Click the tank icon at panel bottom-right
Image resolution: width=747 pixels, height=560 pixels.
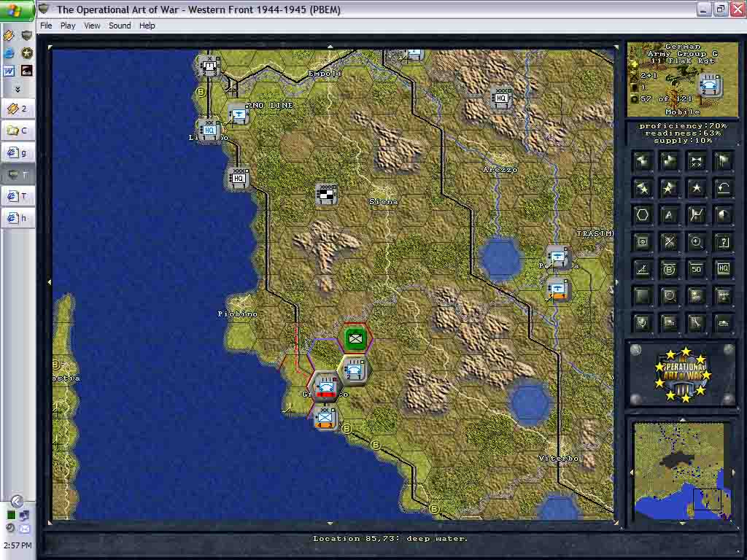click(x=723, y=323)
